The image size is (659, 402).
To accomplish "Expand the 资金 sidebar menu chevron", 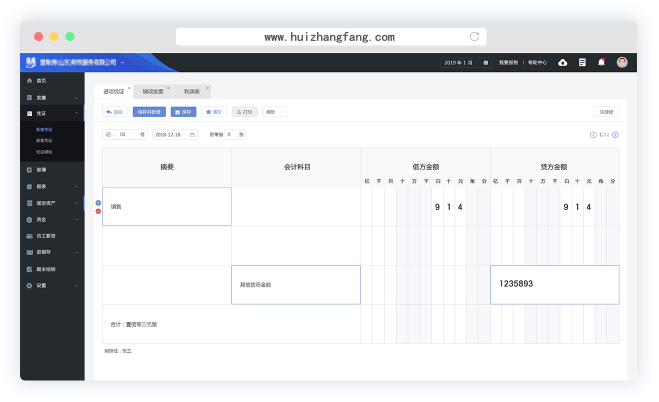I will coord(76,220).
